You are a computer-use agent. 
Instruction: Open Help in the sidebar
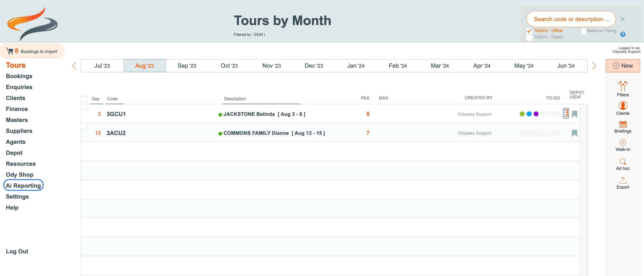[x=12, y=208]
